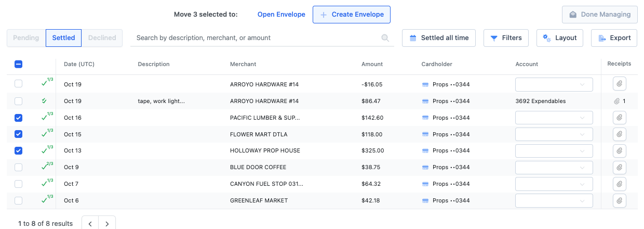Sort by the Amount column header
The image size is (644, 229).
click(x=372, y=64)
